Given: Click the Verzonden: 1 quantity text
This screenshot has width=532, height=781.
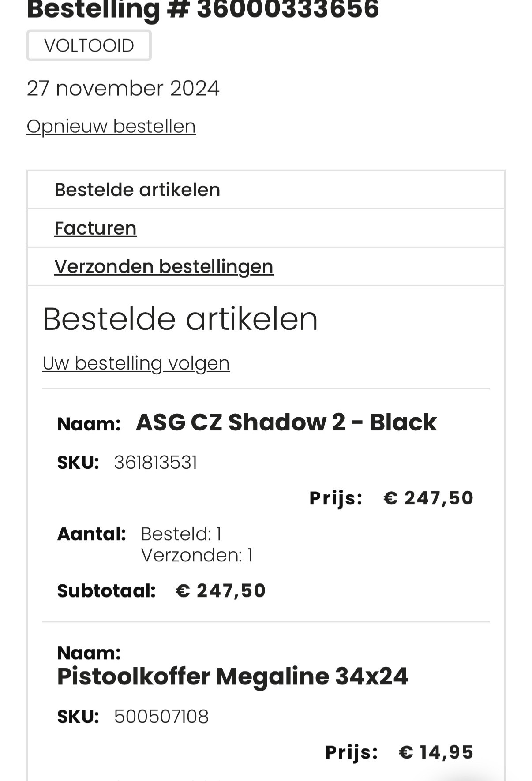Looking at the screenshot, I should coord(196,555).
